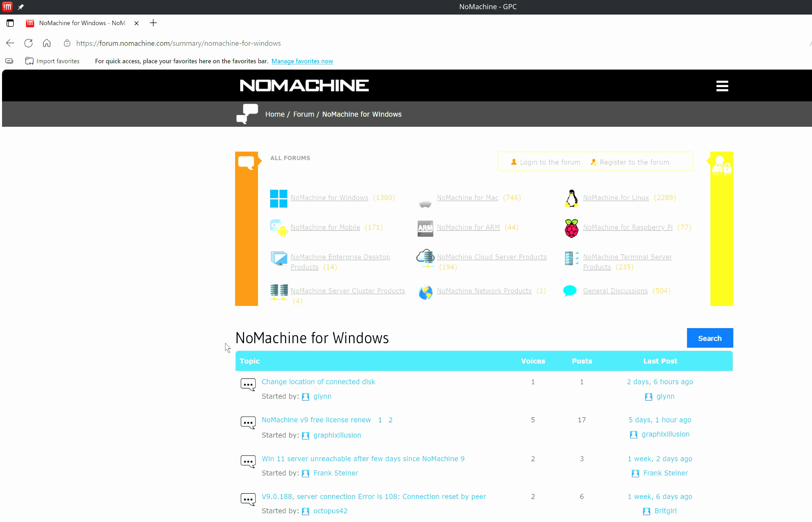Click the Mac icon next to NoMachine for Mac
The width and height of the screenshot is (812, 522).
click(425, 203)
